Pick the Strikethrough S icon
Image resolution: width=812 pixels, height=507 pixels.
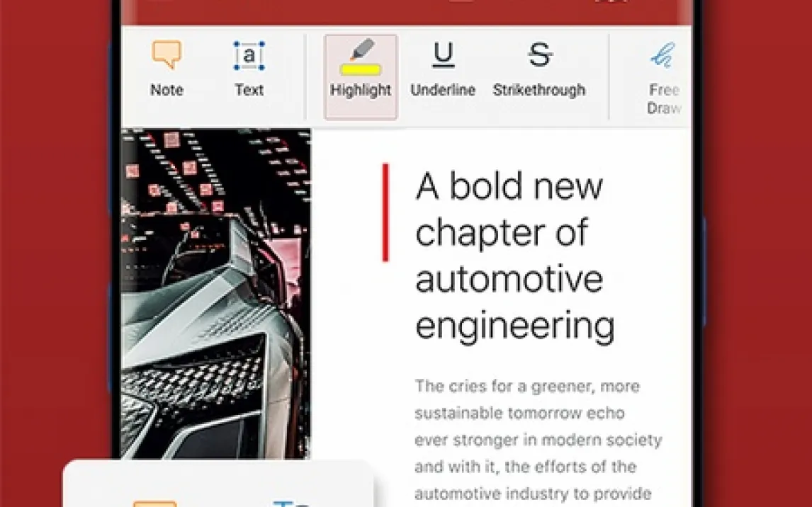[x=539, y=55]
